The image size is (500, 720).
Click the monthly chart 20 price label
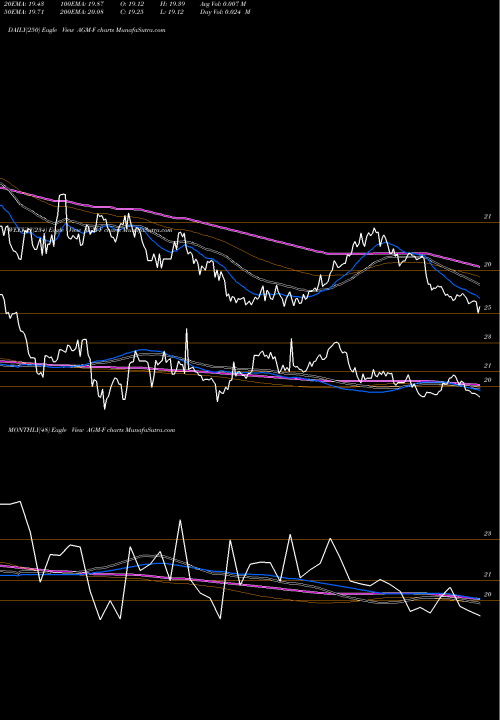point(488,594)
